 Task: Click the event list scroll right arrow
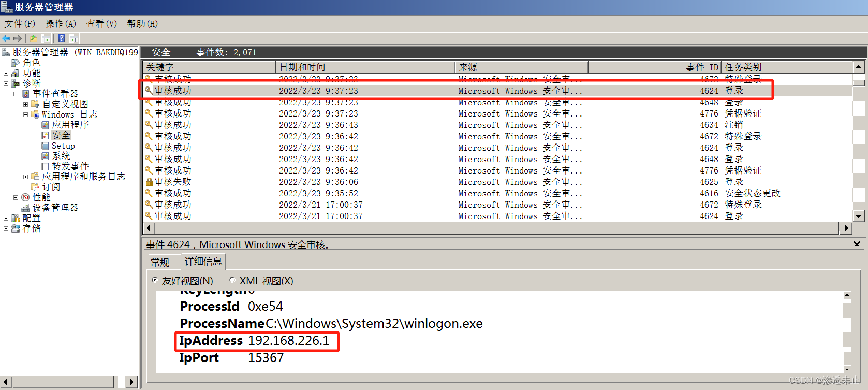point(846,228)
